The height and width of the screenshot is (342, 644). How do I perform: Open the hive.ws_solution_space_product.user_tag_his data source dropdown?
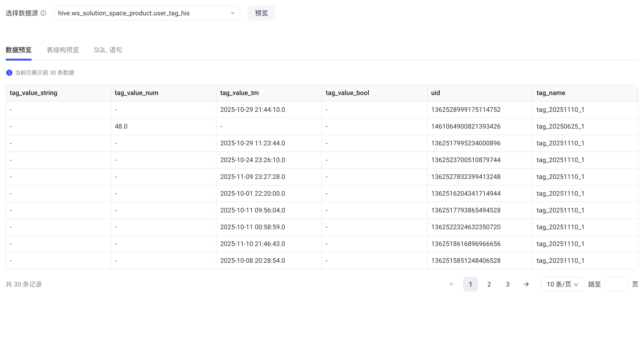point(147,13)
